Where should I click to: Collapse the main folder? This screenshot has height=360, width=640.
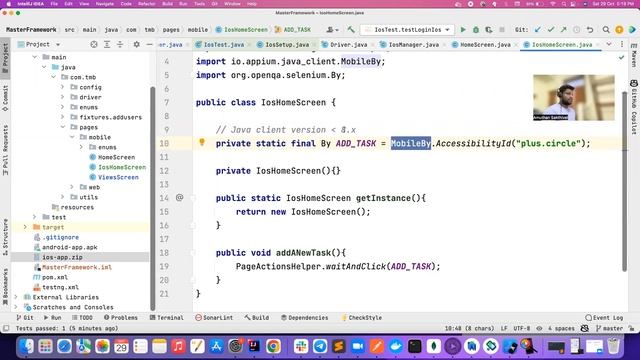point(35,57)
